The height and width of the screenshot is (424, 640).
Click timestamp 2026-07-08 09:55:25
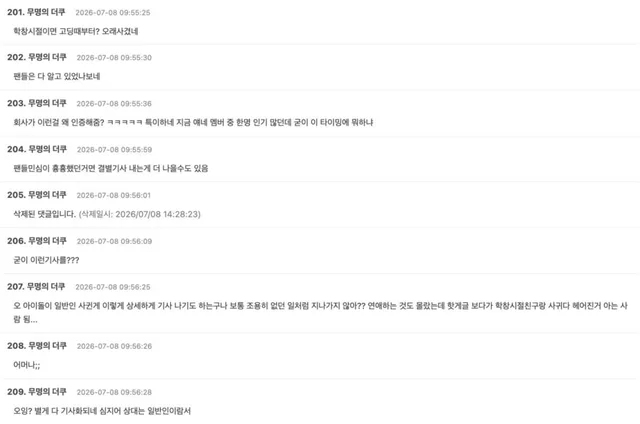[113, 13]
